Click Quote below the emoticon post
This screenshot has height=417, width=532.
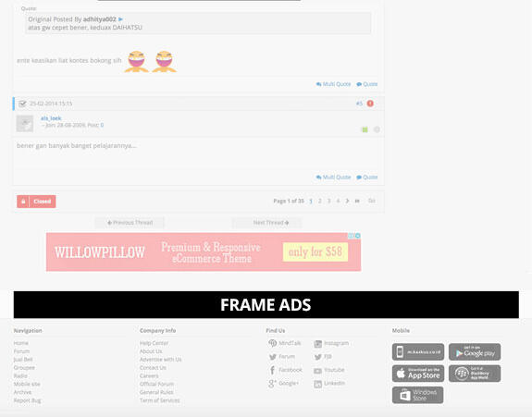point(367,84)
